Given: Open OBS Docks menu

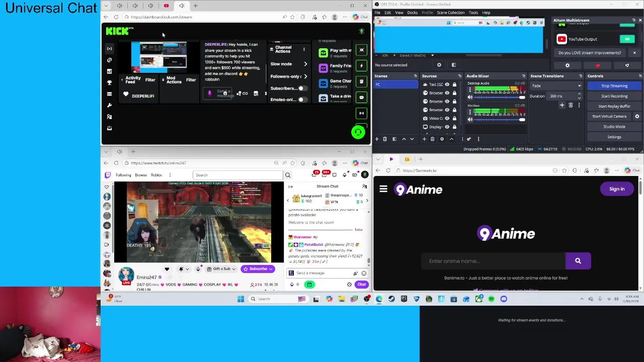Looking at the screenshot, I should (x=412, y=13).
